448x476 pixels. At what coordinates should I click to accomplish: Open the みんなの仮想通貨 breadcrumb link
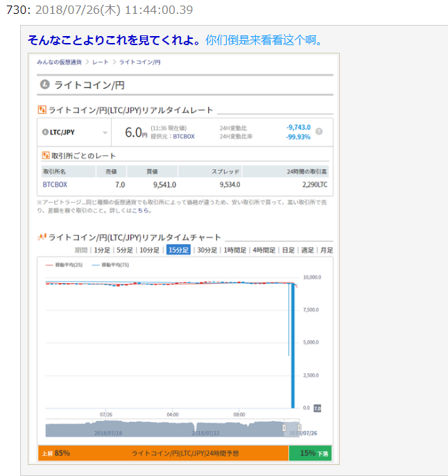[x=59, y=62]
